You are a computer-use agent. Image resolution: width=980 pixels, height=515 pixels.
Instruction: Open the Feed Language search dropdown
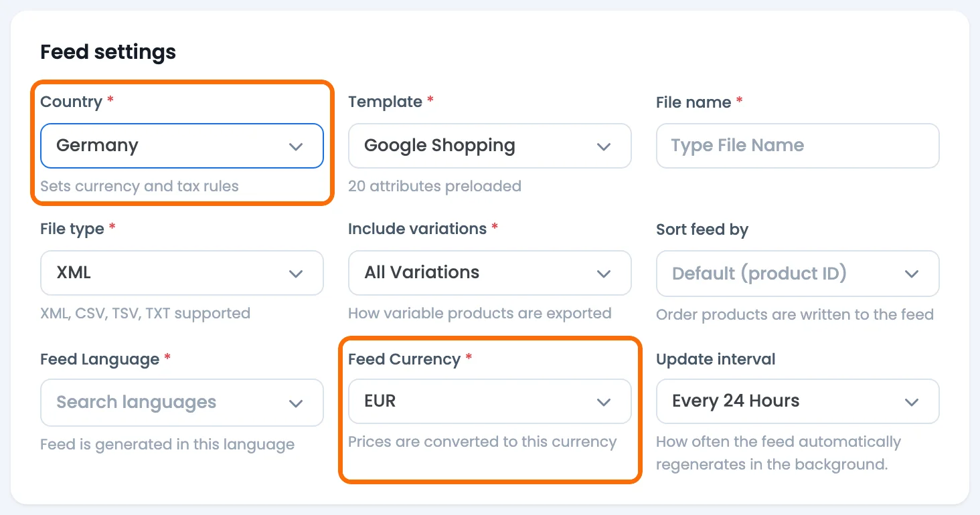coord(182,403)
